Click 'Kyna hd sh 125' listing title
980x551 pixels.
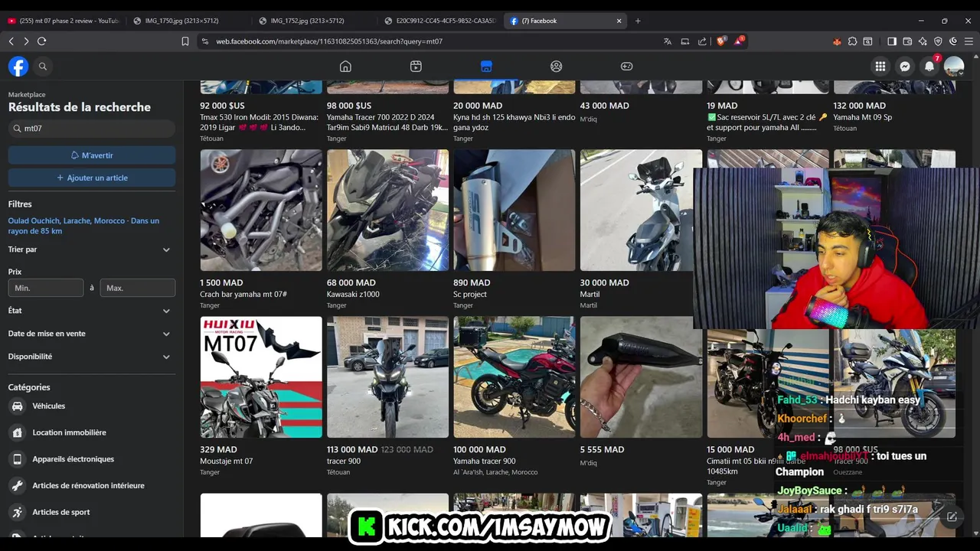[514, 122]
